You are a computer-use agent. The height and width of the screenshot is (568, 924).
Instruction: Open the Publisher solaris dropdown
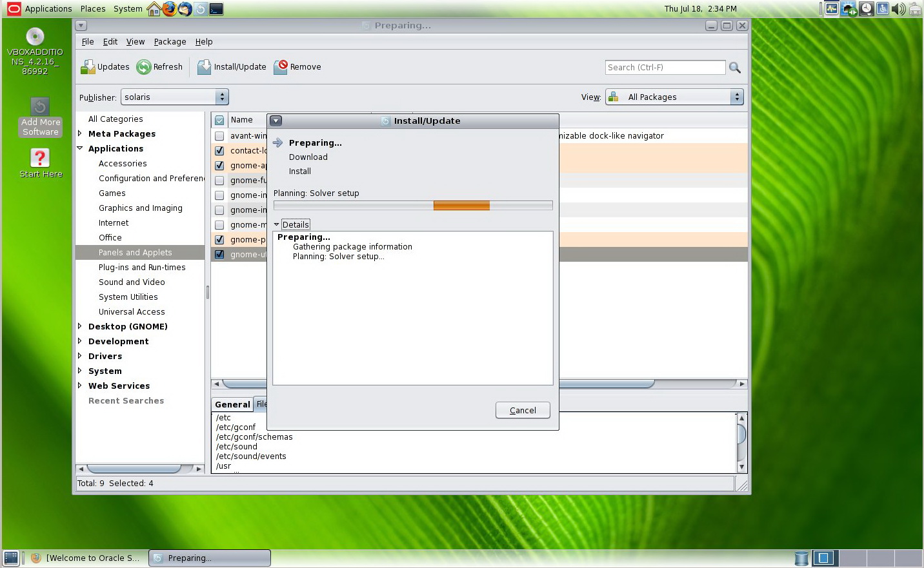coord(174,97)
